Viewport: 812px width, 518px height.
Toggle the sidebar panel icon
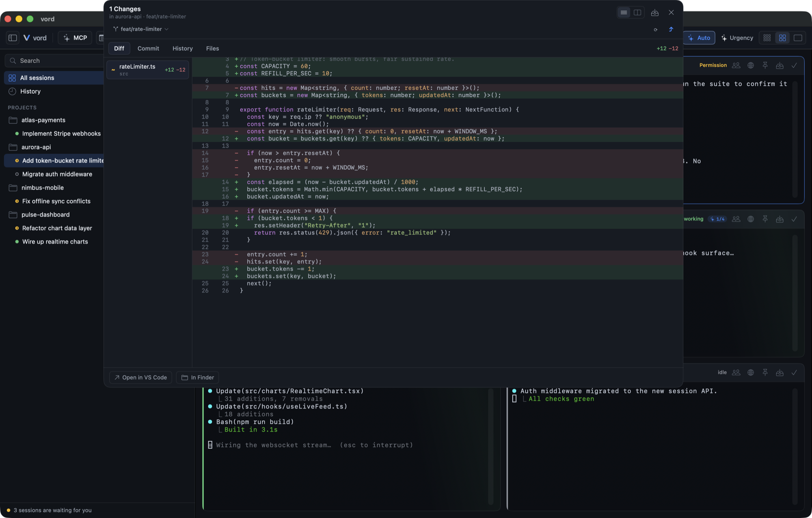[x=13, y=38]
